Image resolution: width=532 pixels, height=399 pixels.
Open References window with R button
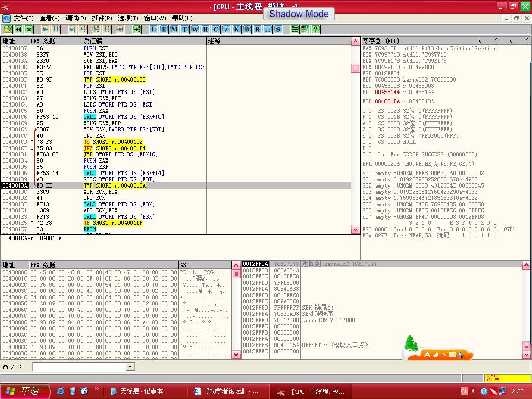(x=258, y=29)
